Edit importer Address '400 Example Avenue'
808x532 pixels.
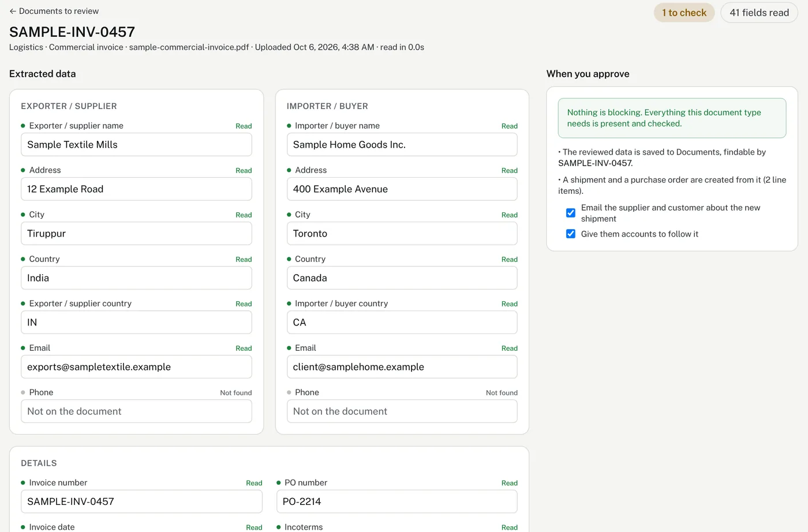[402, 189]
